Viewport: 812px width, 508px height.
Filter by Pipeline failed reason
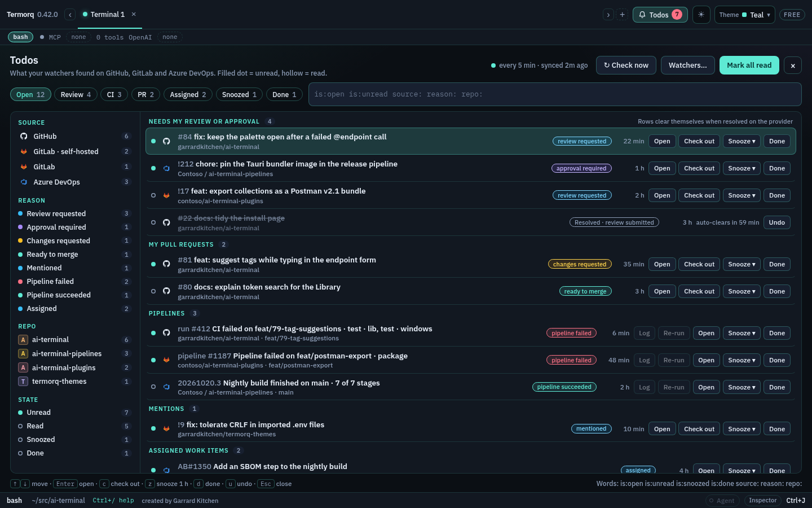pyautogui.click(x=75, y=282)
